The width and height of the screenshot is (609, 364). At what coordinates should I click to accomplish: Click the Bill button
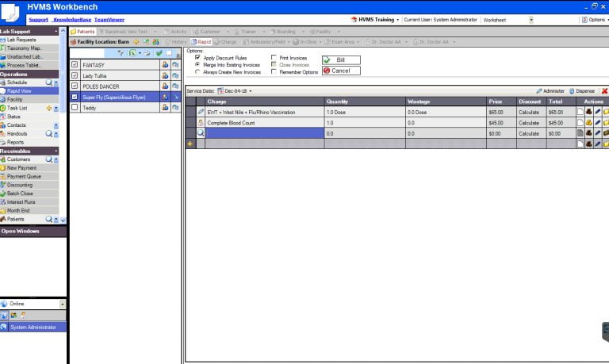pos(341,59)
